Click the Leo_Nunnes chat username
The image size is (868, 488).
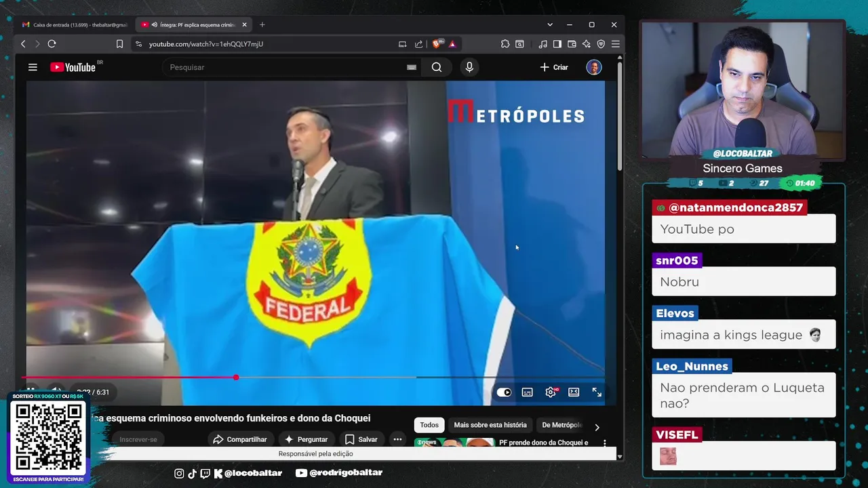pyautogui.click(x=692, y=366)
